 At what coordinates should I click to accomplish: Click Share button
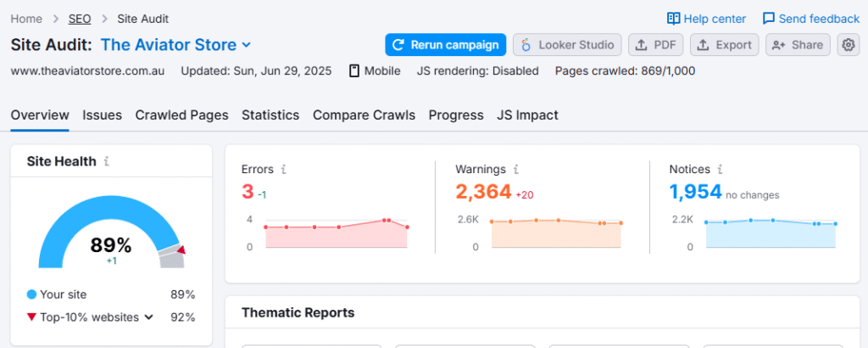798,45
